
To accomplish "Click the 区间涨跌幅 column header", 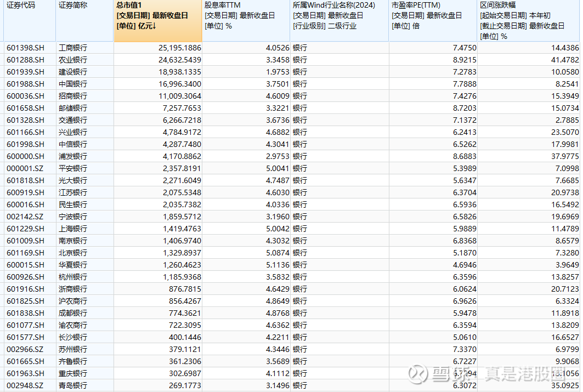I will [x=529, y=21].
